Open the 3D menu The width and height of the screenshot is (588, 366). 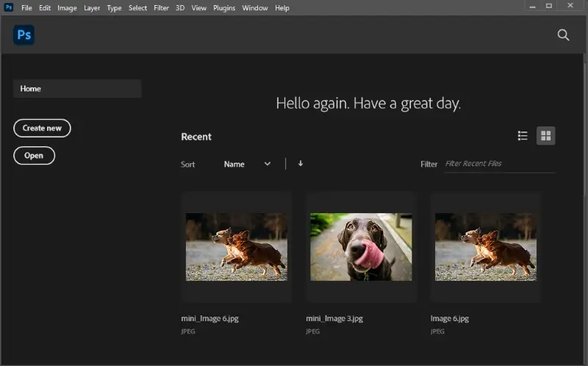tap(180, 8)
